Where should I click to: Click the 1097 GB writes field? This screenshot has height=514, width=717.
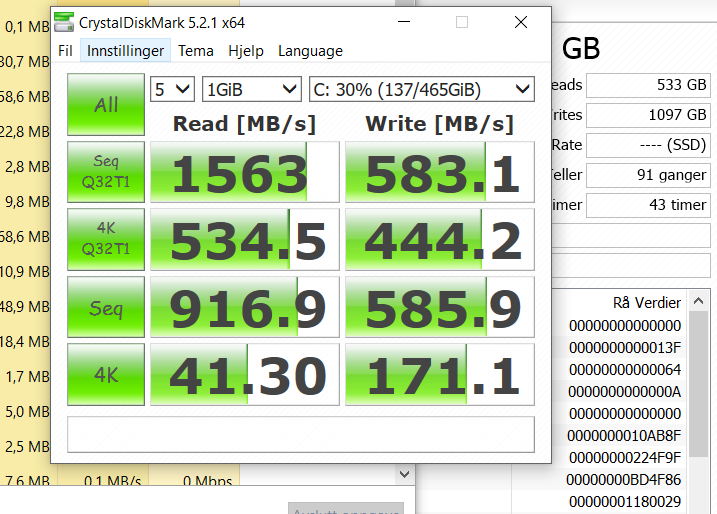pos(648,115)
